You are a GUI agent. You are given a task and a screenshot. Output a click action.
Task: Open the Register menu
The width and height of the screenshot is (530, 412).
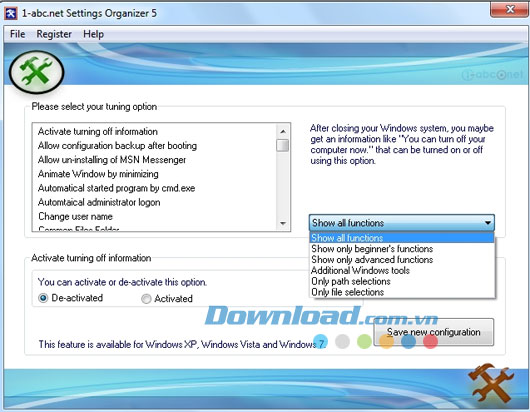click(54, 34)
